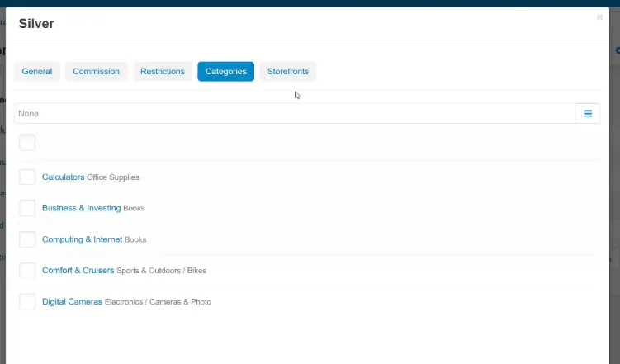Select the Computing & Internet checkbox
Image resolution: width=620 pixels, height=364 pixels.
27,239
